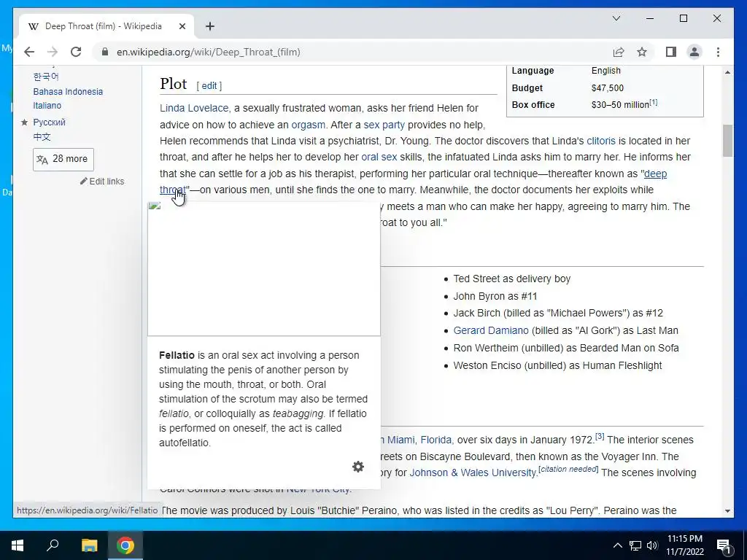Open the Chrome three-dot menu
Image resolution: width=747 pixels, height=560 pixels.
[x=718, y=52]
